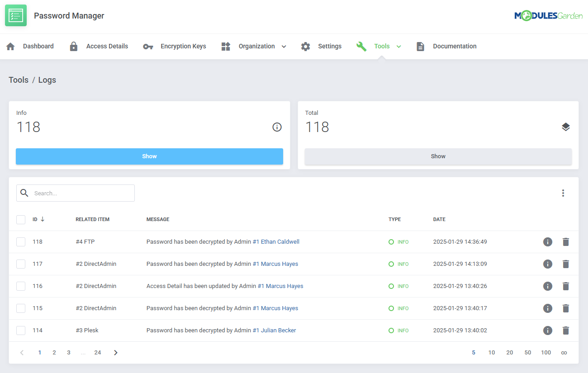This screenshot has width=588, height=373.
Task: View details info icon for log 114
Action: coord(548,331)
